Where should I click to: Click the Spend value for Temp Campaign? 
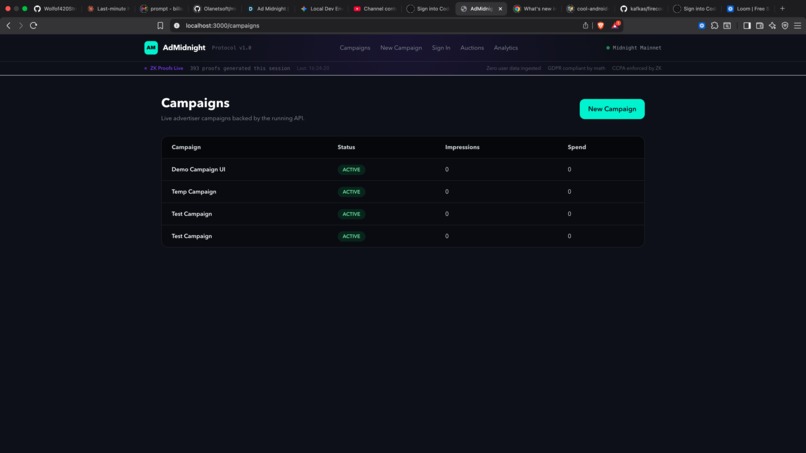(x=569, y=192)
